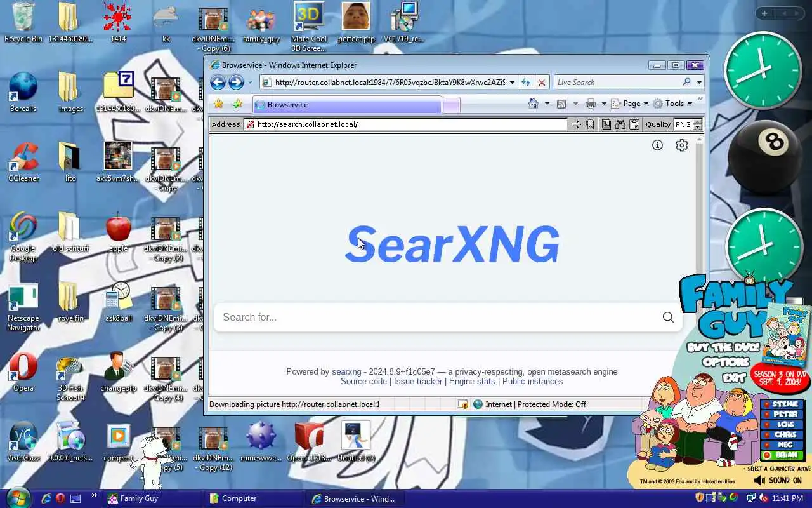Open the apple desktop icon
812x508 pixels.
click(x=119, y=232)
